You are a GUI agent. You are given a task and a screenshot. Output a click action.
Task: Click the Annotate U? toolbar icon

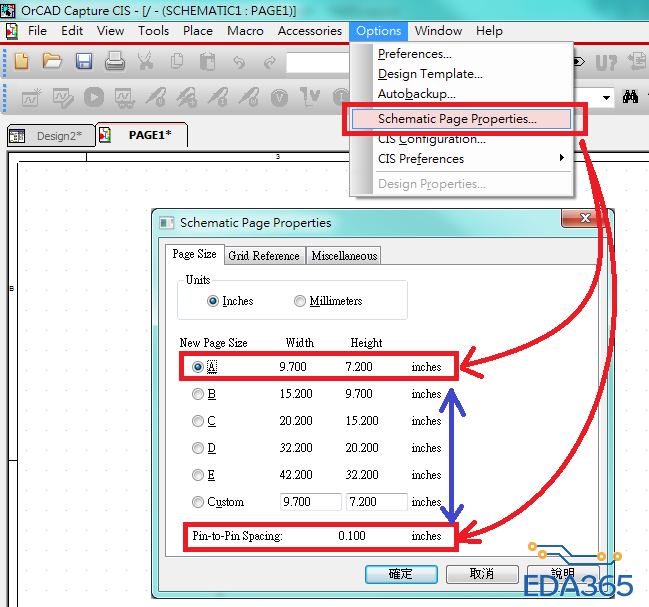(606, 62)
